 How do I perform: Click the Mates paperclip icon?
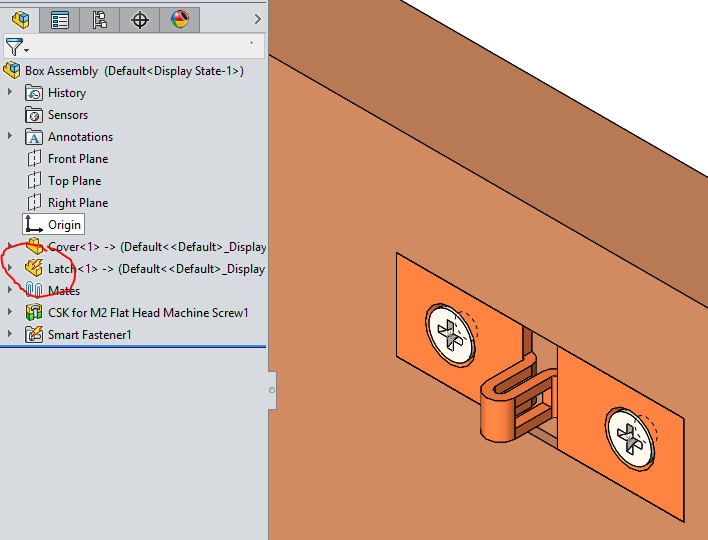(x=34, y=290)
